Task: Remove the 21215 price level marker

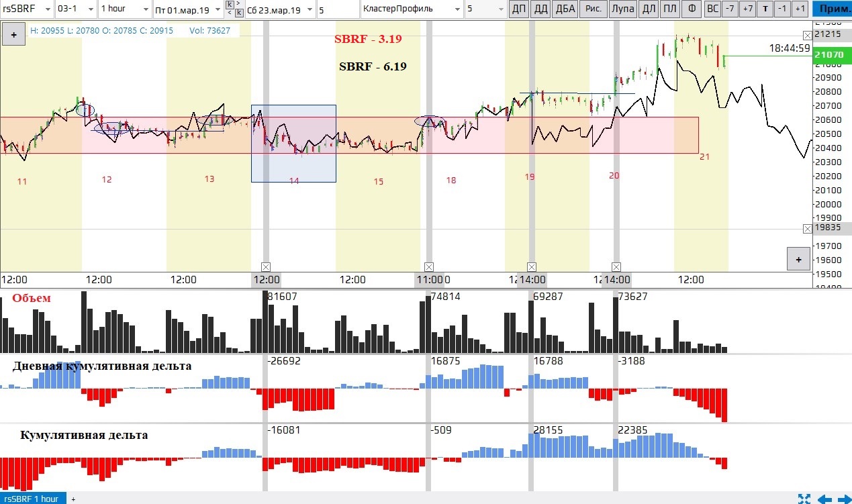Action: click(807, 35)
